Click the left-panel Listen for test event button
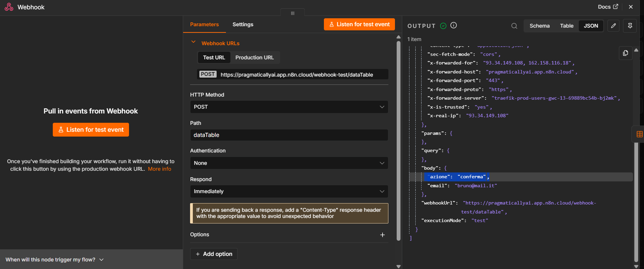The width and height of the screenshot is (644, 269). click(x=91, y=130)
